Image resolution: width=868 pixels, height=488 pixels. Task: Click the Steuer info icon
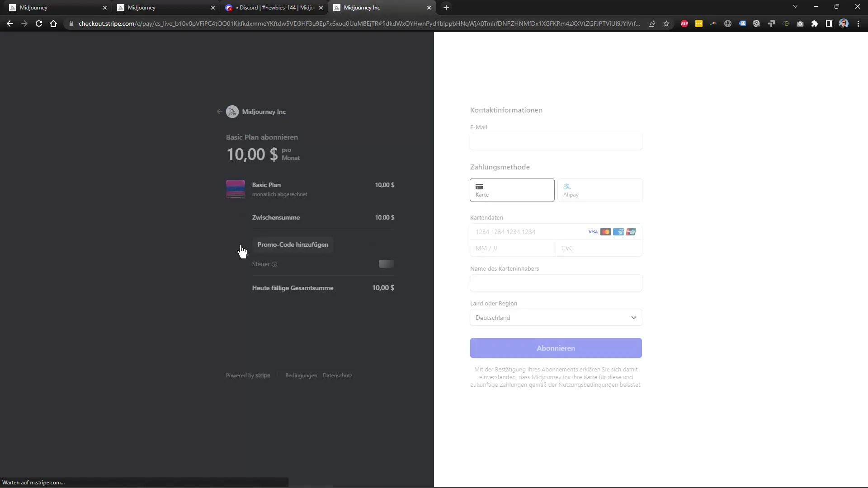click(274, 264)
